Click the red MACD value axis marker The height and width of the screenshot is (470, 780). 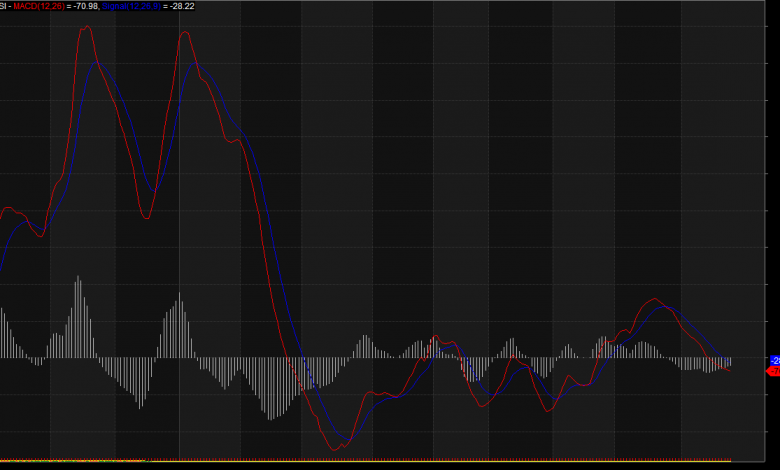pos(772,371)
